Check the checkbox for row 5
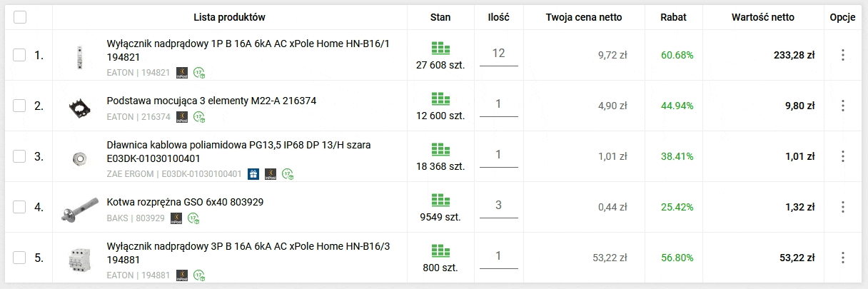The height and width of the screenshot is (289, 868). [19, 258]
